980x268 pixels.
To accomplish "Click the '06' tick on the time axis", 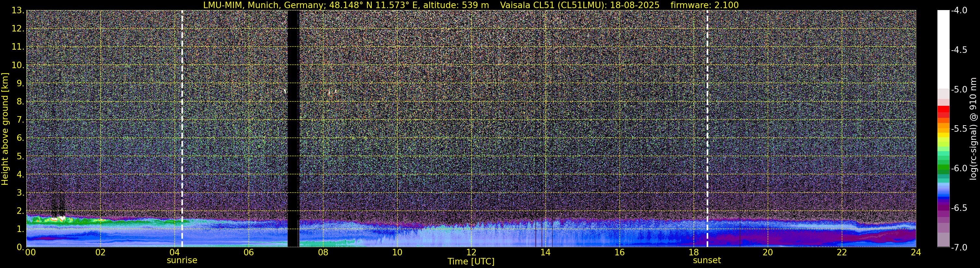I will point(249,253).
